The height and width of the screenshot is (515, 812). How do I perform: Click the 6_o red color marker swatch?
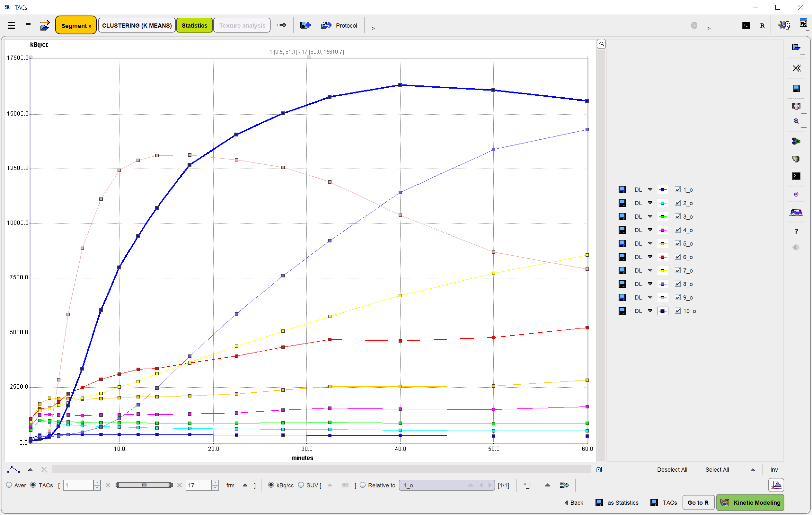pyautogui.click(x=663, y=257)
